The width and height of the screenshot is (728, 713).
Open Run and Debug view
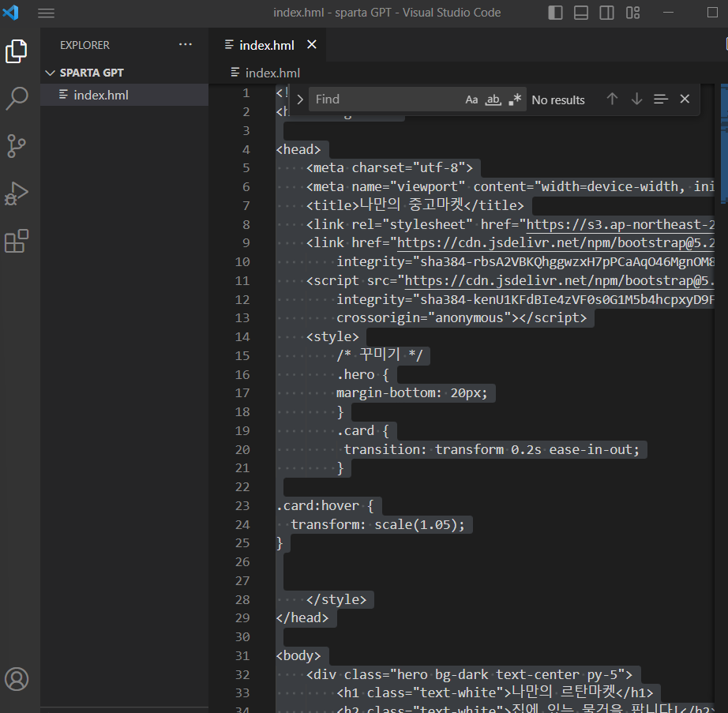point(17,193)
